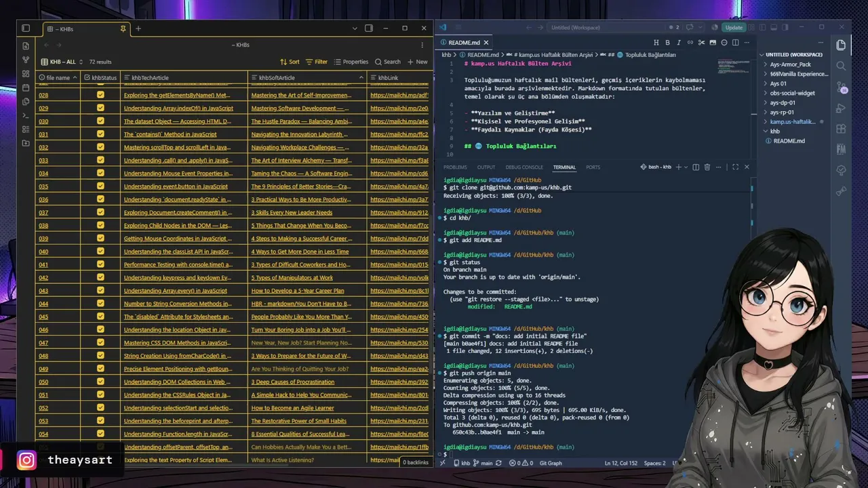Screen dimensions: 868x488
Task: Toggle khbStatus checkbox for row 045
Action: [x=100, y=317]
